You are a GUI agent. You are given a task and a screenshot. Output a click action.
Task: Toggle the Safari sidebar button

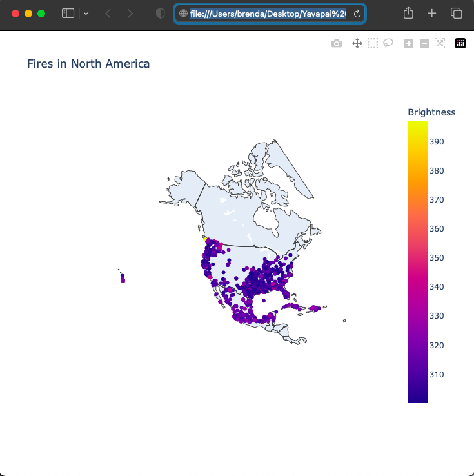pos(68,14)
